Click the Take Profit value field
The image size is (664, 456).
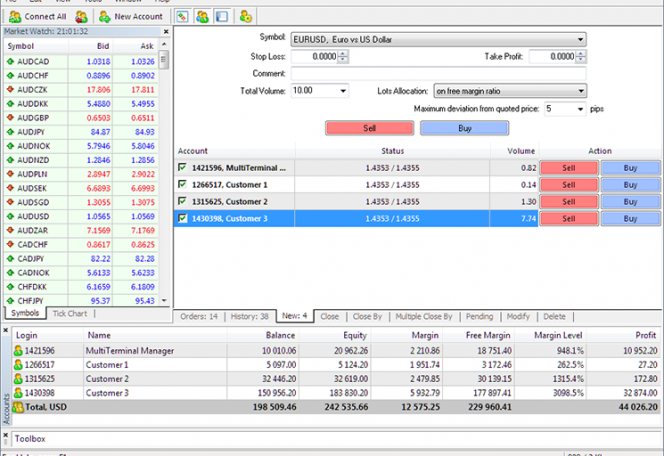pyautogui.click(x=553, y=56)
